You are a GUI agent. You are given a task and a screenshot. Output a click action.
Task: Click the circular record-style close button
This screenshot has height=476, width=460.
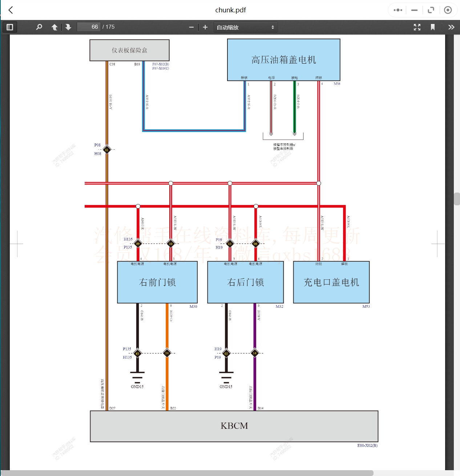click(448, 10)
